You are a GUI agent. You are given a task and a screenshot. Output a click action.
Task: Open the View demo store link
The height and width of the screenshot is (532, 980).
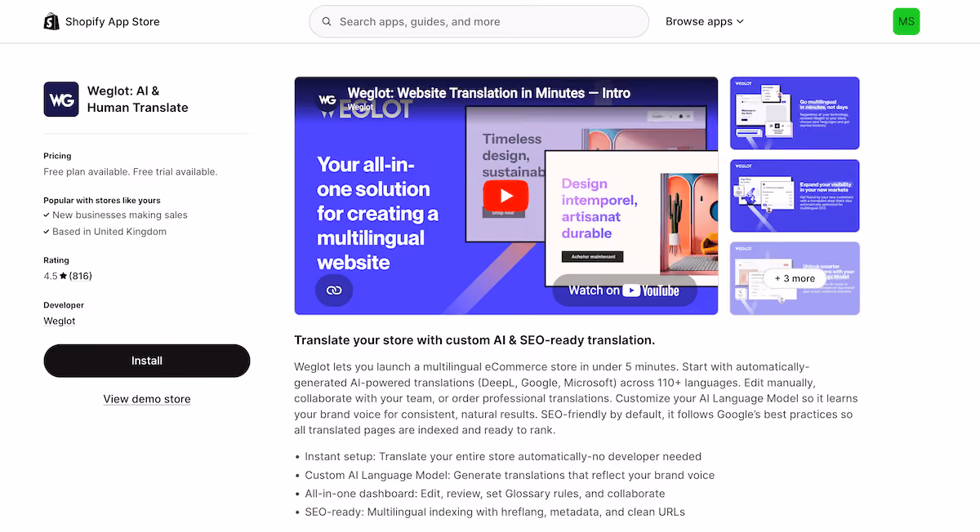point(147,399)
